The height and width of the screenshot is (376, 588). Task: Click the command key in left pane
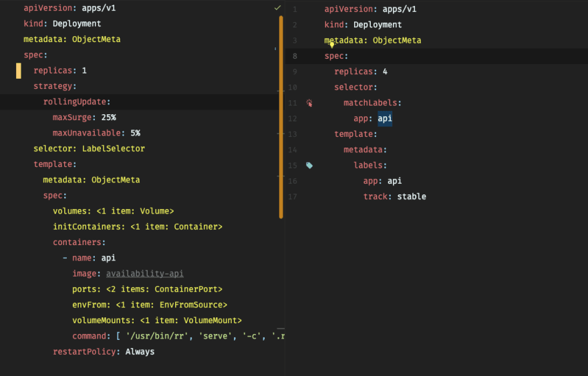point(90,337)
